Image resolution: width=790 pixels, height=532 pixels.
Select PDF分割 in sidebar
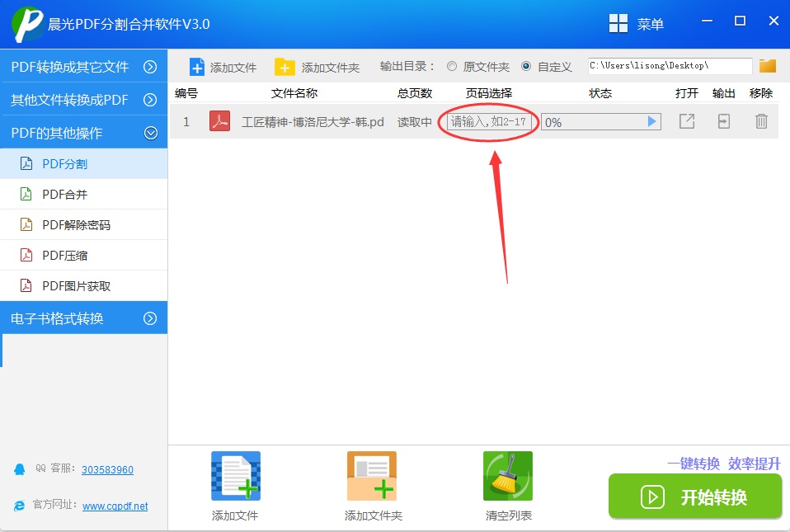pos(83,164)
